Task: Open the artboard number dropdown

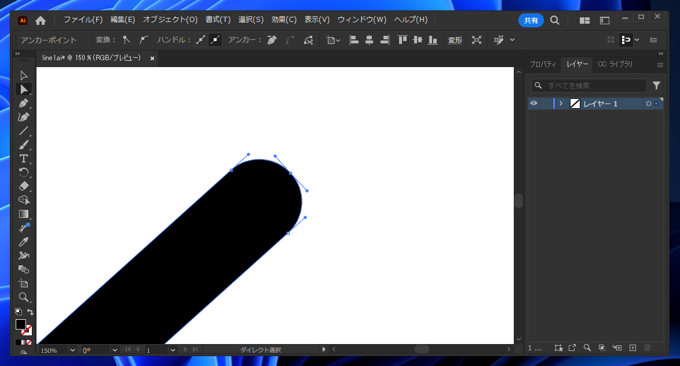Action: [173, 350]
